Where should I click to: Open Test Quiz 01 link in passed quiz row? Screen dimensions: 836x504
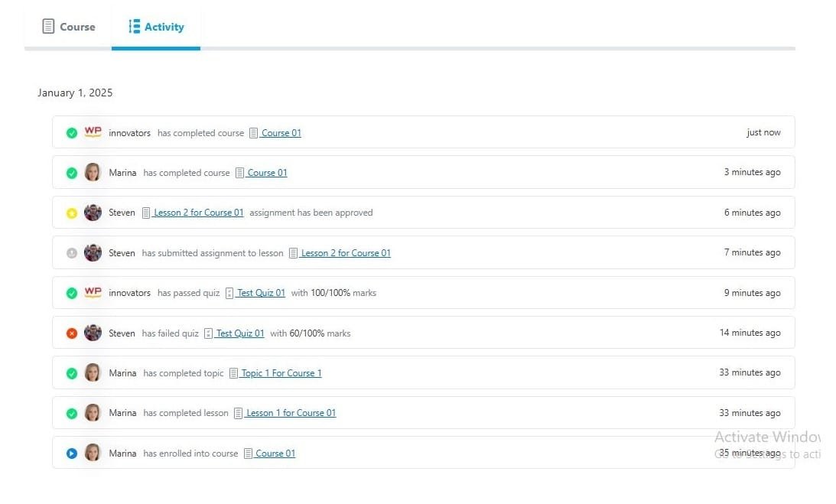pos(261,293)
